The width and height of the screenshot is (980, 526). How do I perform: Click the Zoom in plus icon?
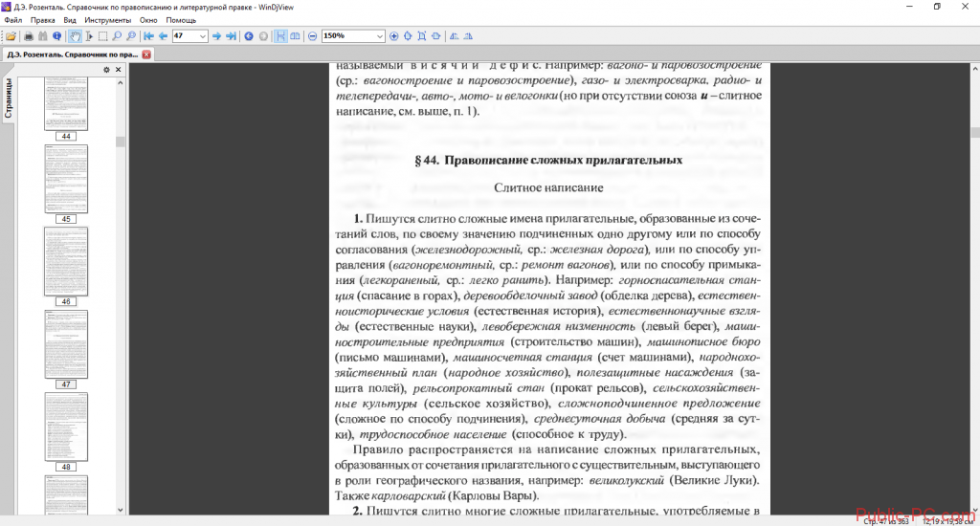click(x=393, y=36)
